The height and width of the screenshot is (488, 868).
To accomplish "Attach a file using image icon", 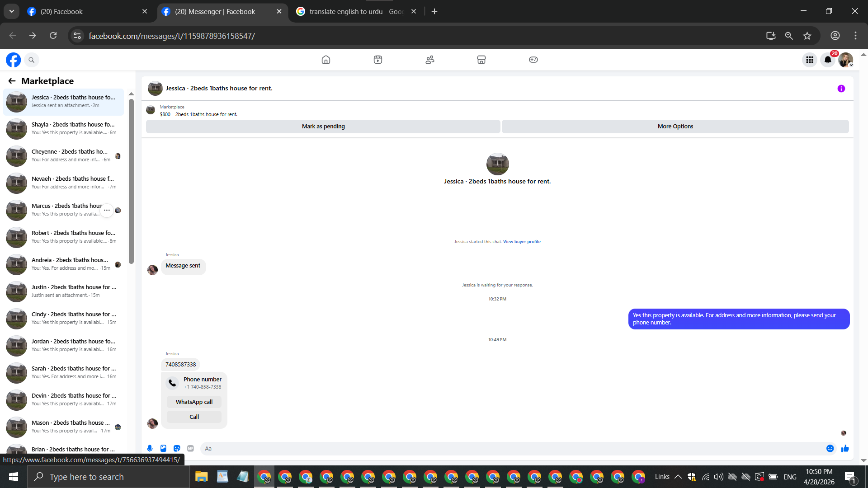I will (163, 448).
